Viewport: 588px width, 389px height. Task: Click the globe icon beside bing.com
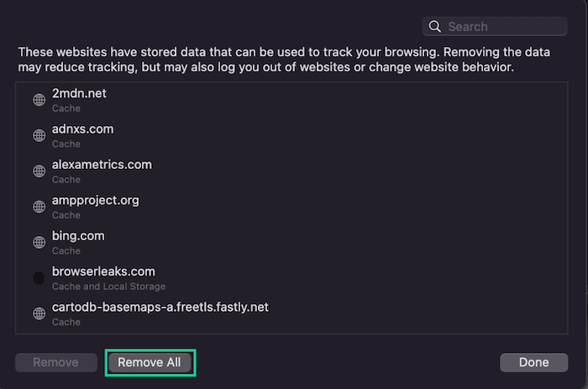(39, 243)
